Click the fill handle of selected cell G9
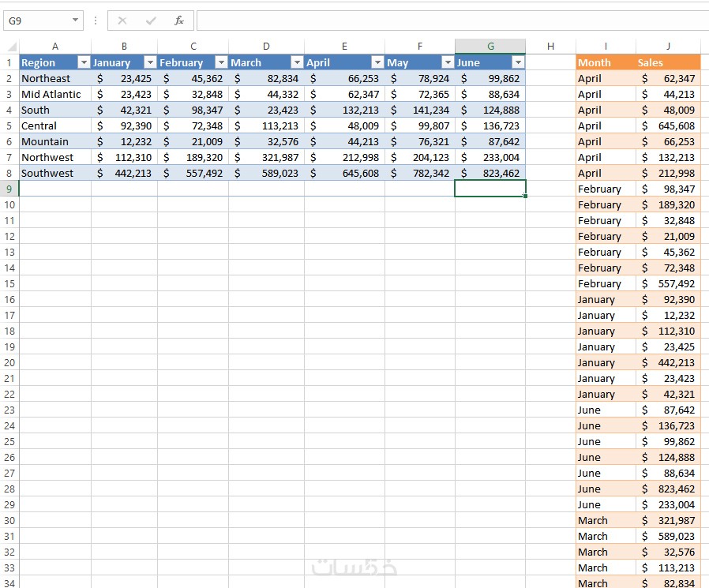 coord(525,197)
